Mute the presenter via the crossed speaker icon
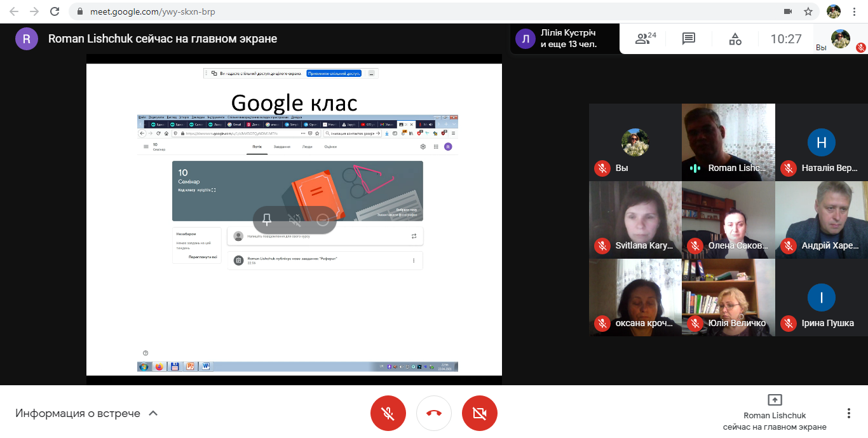The image size is (868, 438). click(294, 220)
